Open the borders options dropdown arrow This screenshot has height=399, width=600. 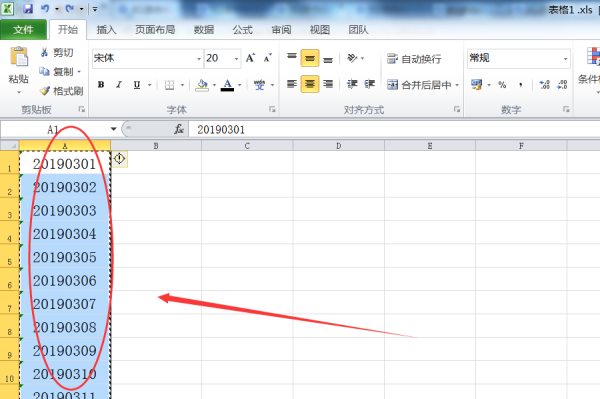tap(183, 85)
